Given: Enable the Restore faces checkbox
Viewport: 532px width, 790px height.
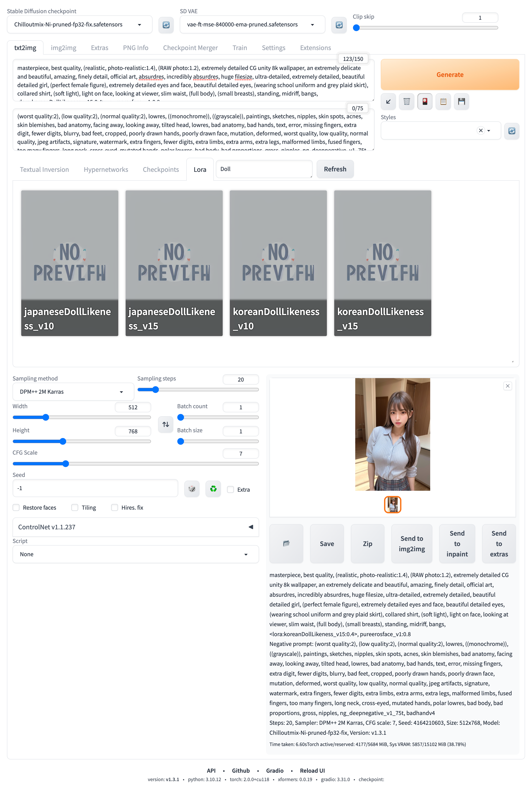Looking at the screenshot, I should pyautogui.click(x=16, y=507).
